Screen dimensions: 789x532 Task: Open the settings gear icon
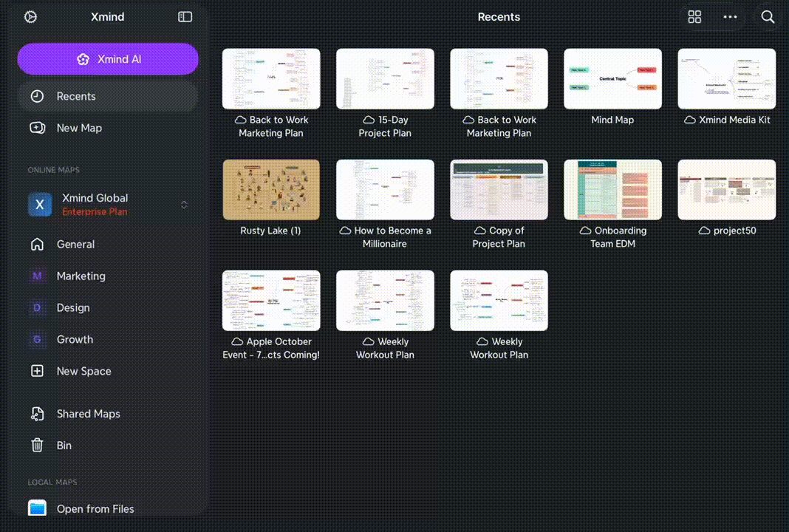(x=31, y=16)
